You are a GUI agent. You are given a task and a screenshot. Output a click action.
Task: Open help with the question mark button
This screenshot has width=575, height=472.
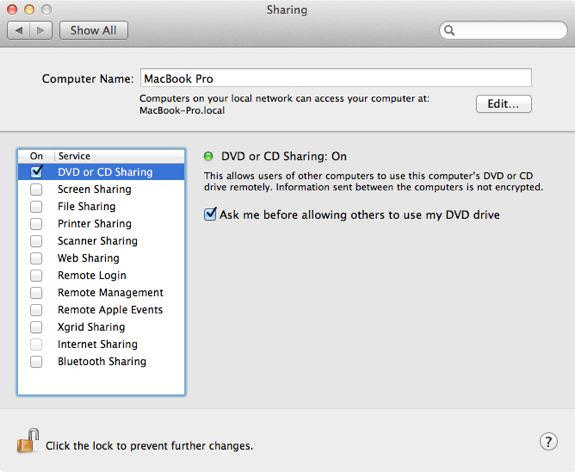(x=548, y=442)
